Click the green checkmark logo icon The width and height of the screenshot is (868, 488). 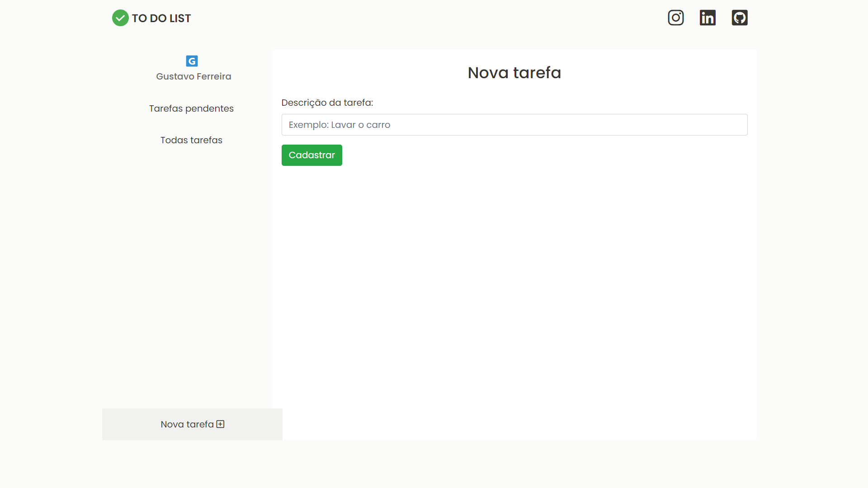120,18
